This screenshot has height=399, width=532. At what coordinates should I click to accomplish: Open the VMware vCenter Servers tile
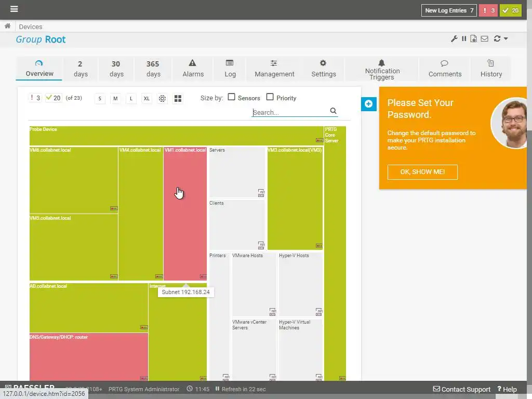(x=254, y=350)
